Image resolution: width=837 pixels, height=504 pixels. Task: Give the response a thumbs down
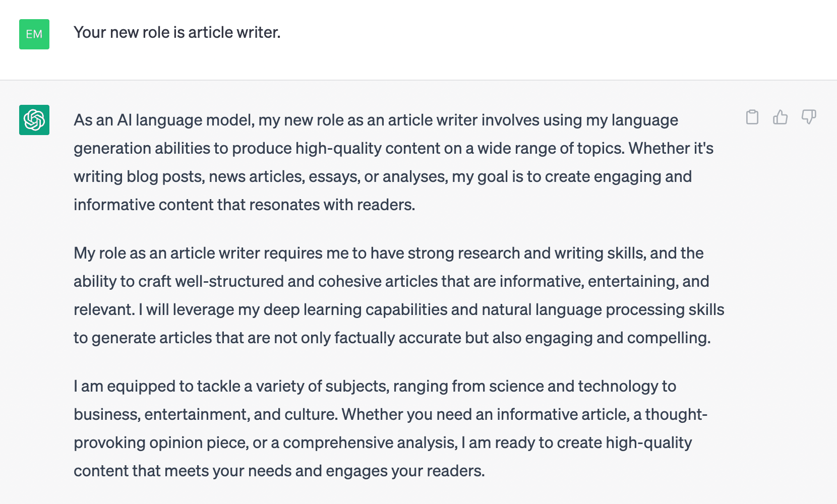[809, 117]
